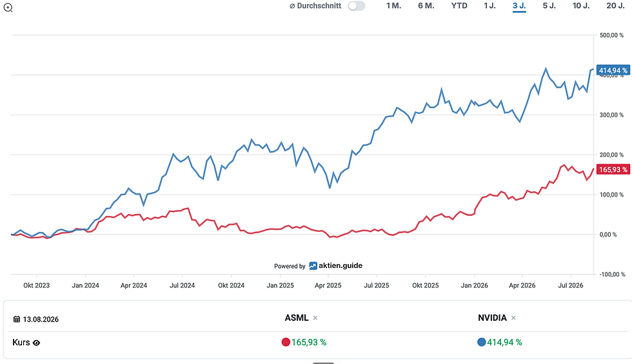Click the Apr 2025 axis label
This screenshot has height=364, width=632.
click(328, 285)
